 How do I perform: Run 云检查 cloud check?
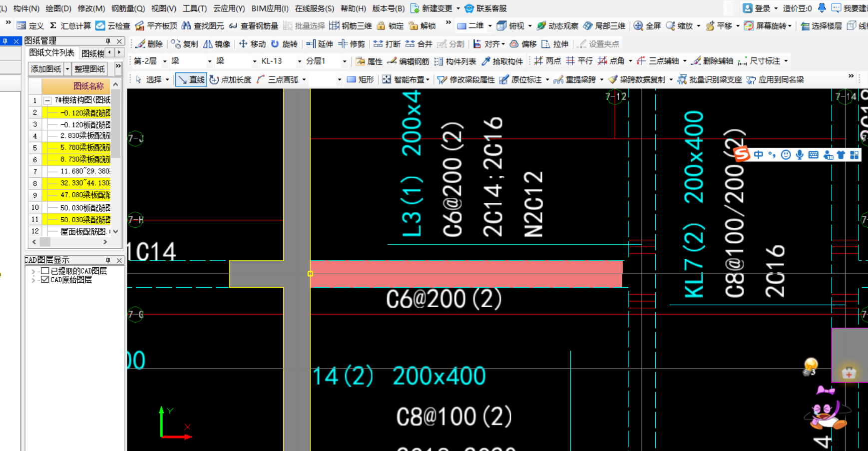point(113,25)
